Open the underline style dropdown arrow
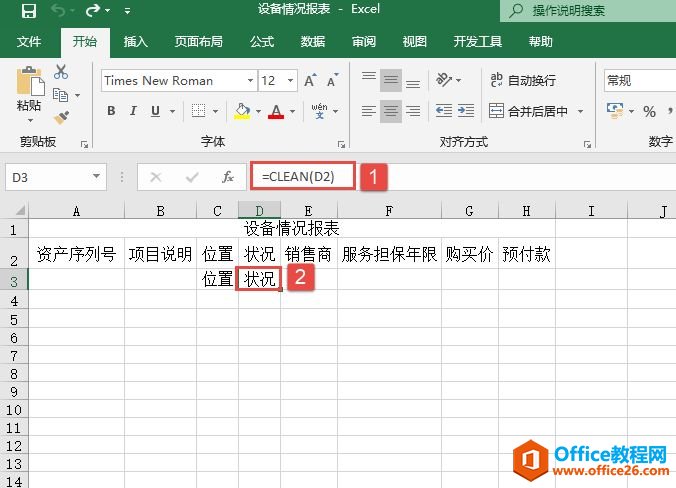Screen dimensions: 676x488 tap(172, 111)
